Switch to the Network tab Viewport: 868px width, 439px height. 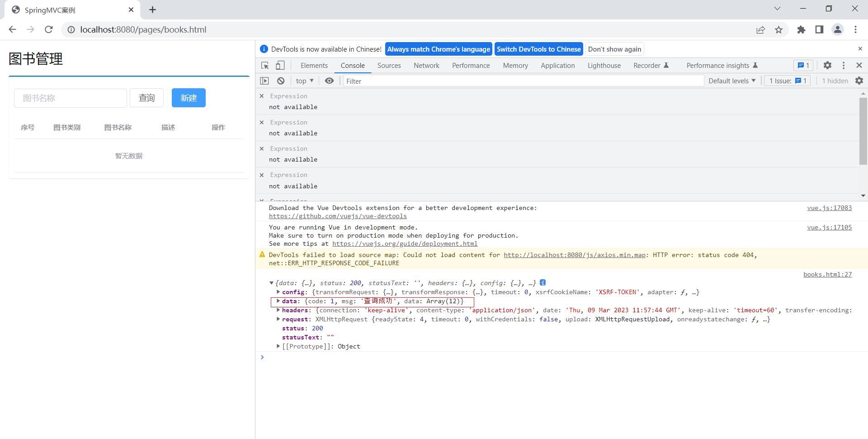click(x=426, y=66)
